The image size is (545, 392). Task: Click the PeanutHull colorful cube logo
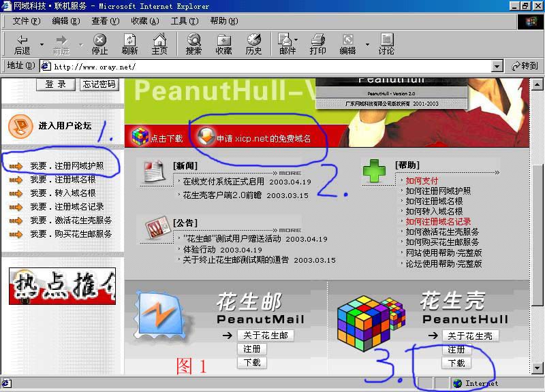point(371,323)
